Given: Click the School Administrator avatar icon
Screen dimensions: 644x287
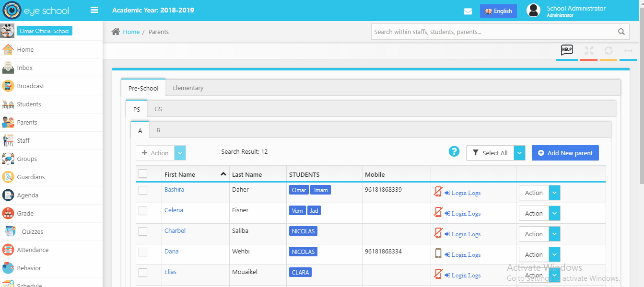Looking at the screenshot, I should tap(533, 11).
